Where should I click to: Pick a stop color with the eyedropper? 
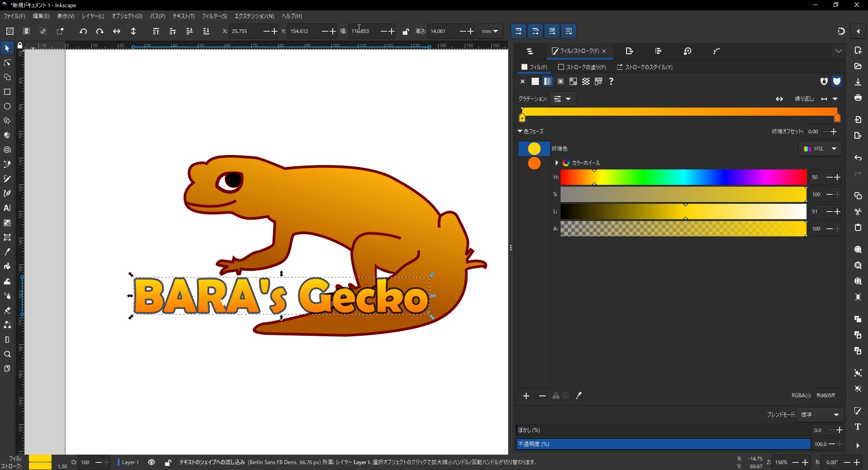tap(579, 396)
